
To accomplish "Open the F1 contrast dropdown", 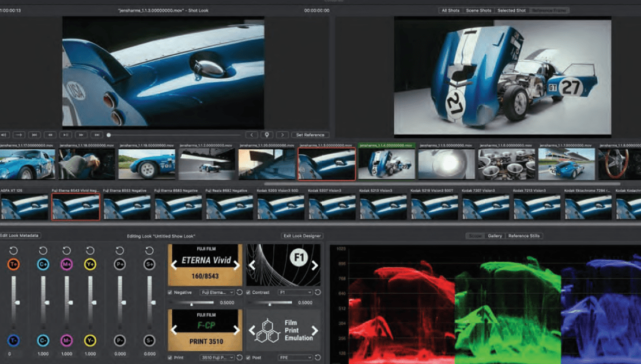I will point(295,293).
